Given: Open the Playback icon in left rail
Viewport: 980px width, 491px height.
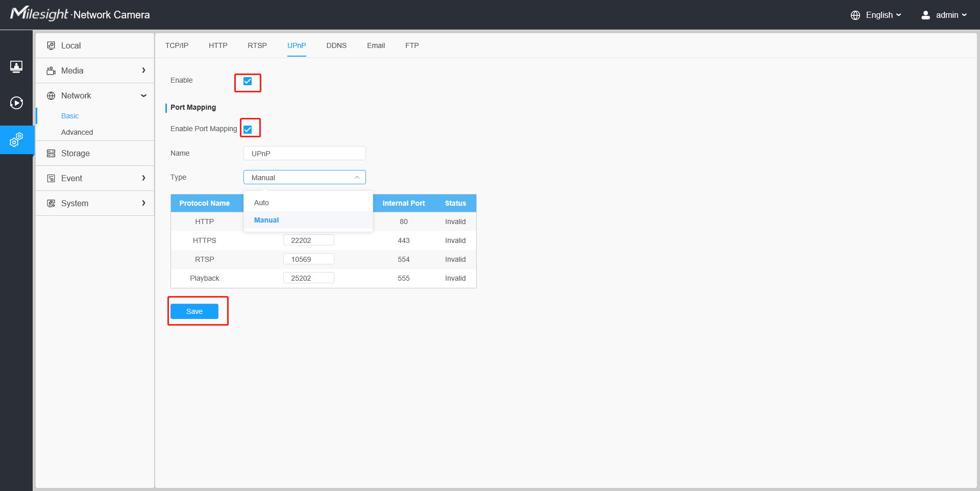Looking at the screenshot, I should (x=16, y=103).
